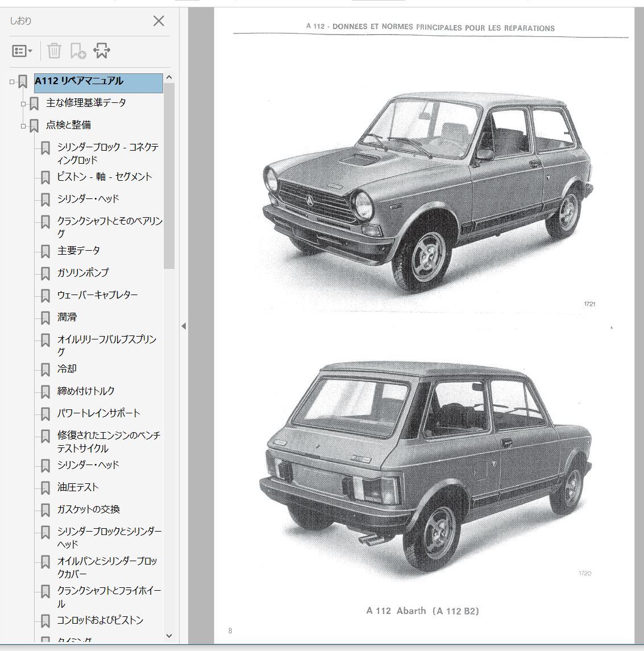644x651 pixels.
Task: Click bookmark icon beside ガスケットの交換
Action: [45, 510]
